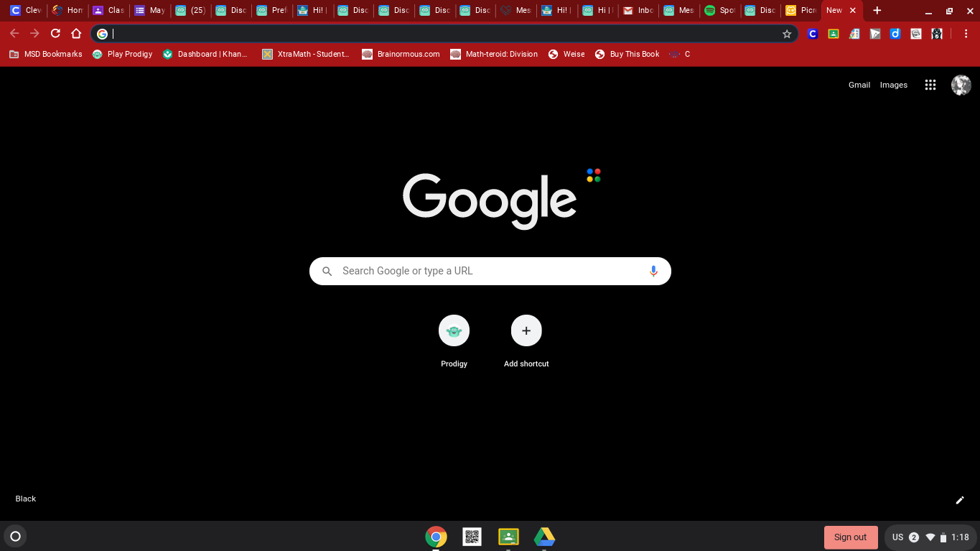This screenshot has height=551, width=980.
Task: Open the Math-teroid: Division bookmark
Action: (494, 54)
